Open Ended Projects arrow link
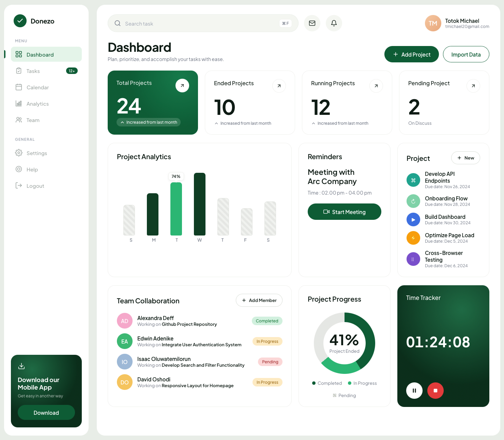Screen dimensions: 504x440 tap(279, 86)
